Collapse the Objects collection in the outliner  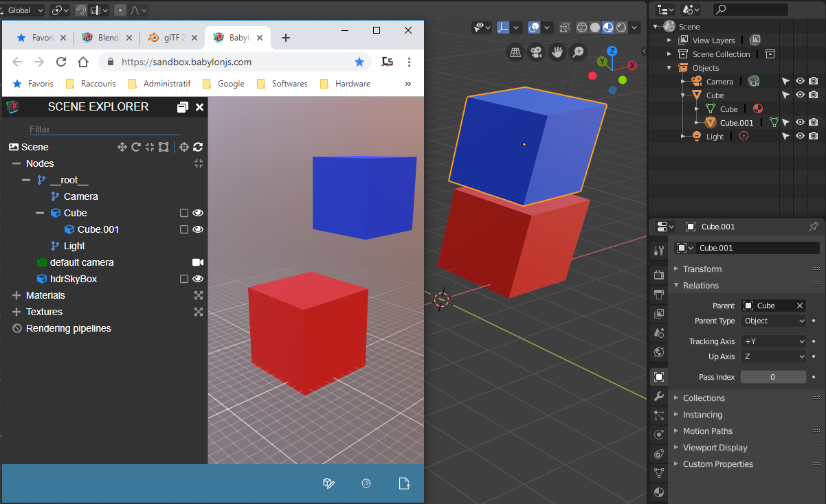(669, 67)
